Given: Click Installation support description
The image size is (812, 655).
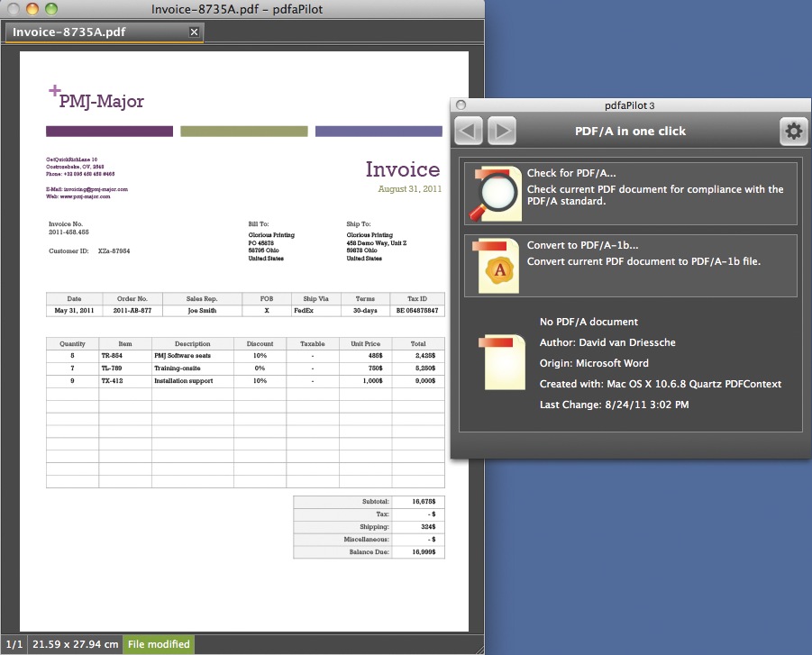Looking at the screenshot, I should coord(183,380).
